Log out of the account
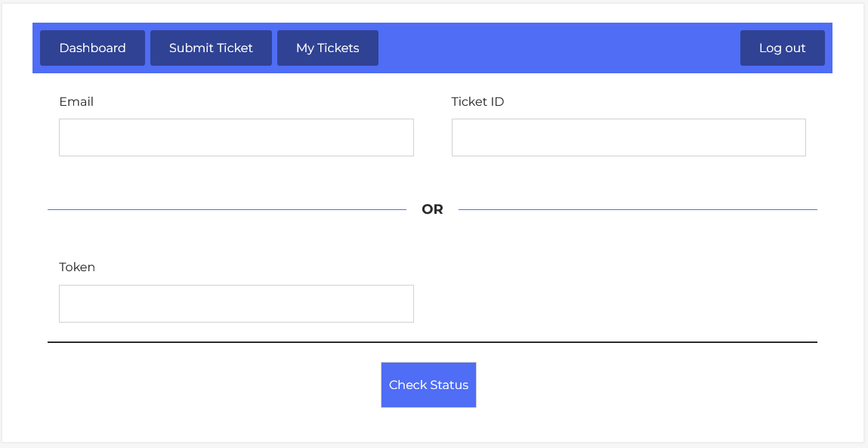 point(782,48)
